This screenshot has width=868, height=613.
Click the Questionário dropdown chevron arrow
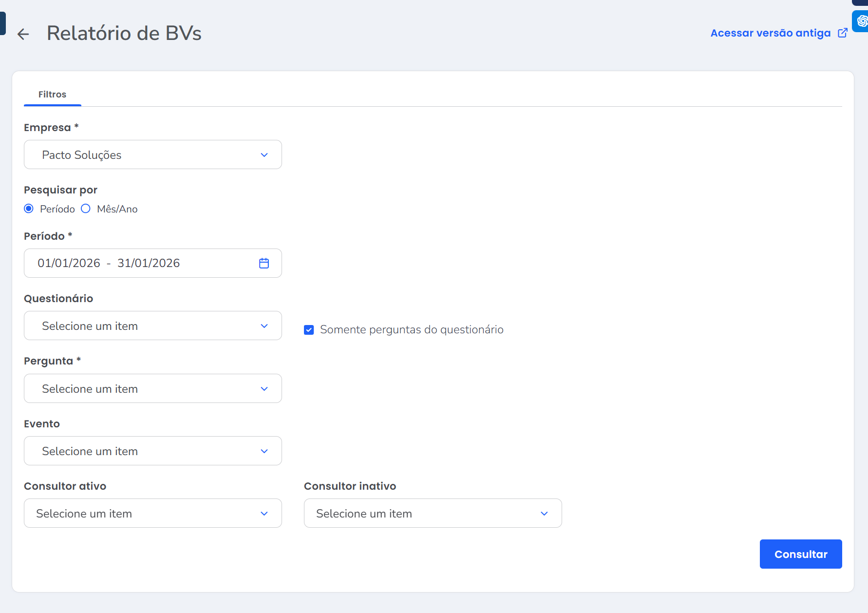click(264, 326)
